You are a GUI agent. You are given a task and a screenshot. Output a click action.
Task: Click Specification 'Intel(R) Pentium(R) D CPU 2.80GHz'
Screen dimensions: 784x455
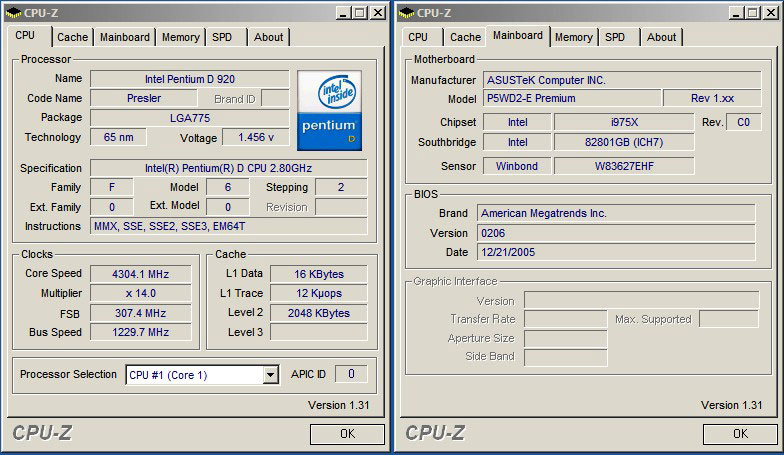pos(228,168)
